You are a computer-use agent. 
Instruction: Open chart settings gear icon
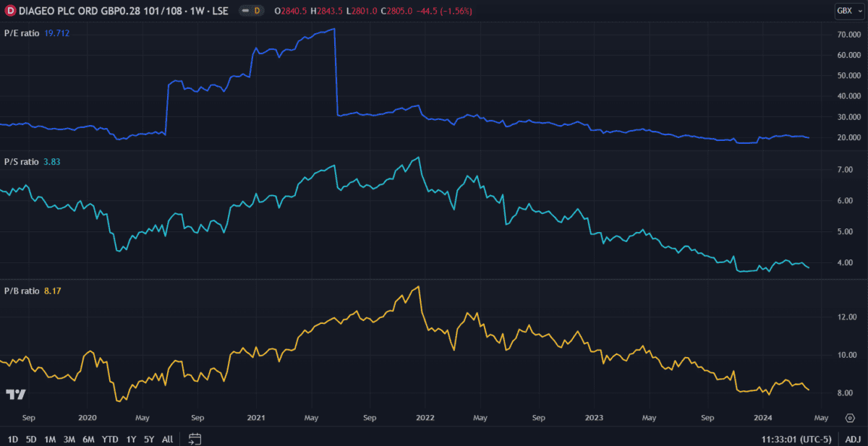pos(850,418)
